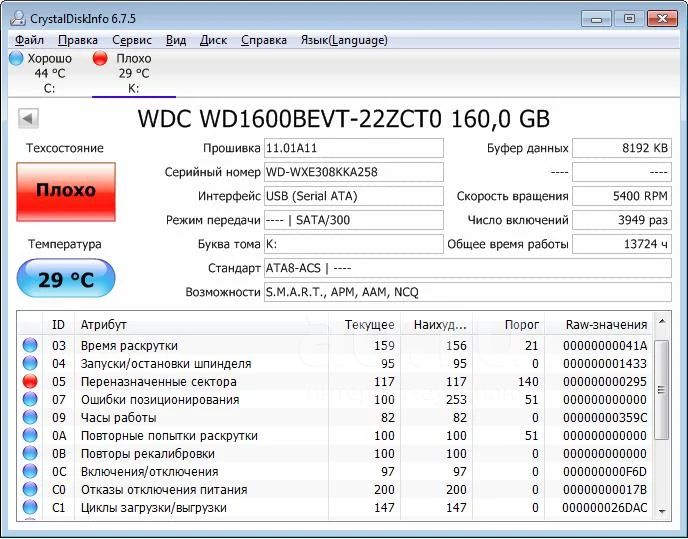Select the Переназначенные сектора row
This screenshot has width=688, height=539.
tap(335, 381)
